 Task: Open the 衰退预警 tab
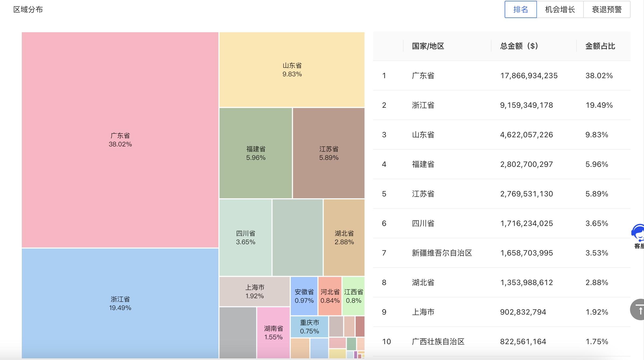point(607,10)
